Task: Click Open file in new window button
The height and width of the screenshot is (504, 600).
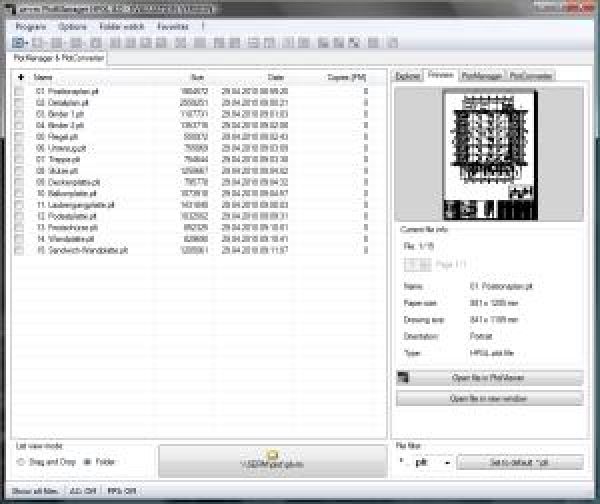Action: (490, 398)
